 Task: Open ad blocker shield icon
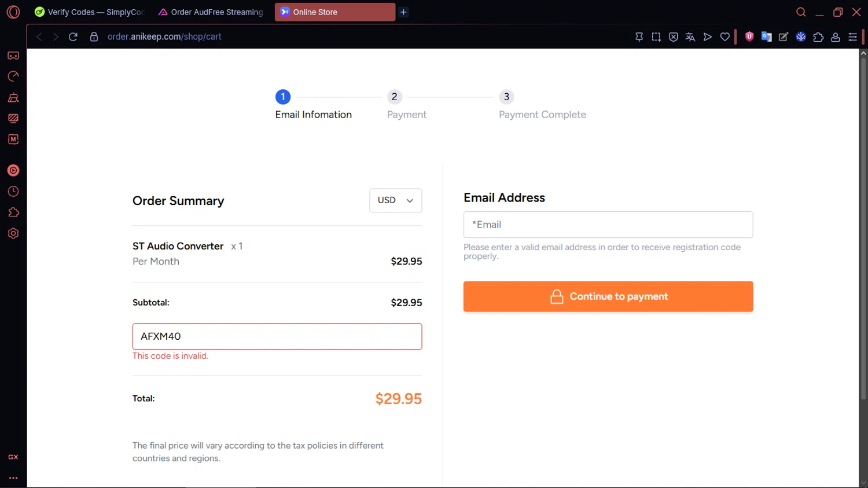pos(674,36)
